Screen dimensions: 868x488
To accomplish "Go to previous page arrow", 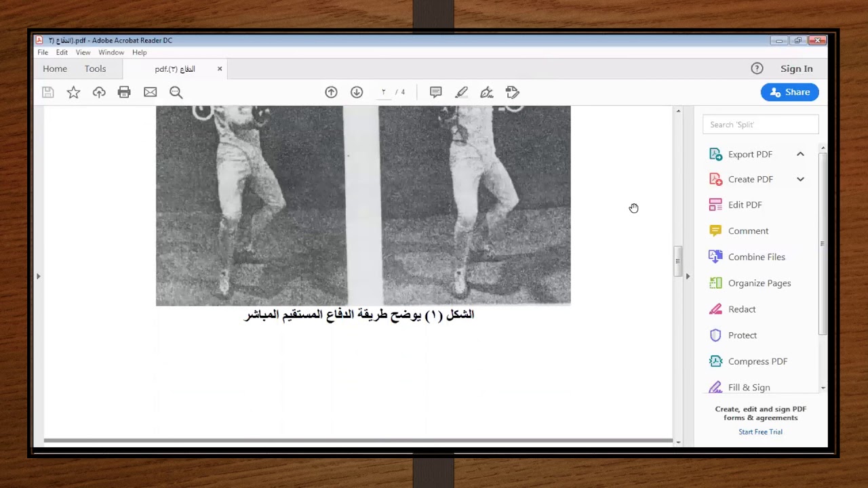I will coord(331,92).
